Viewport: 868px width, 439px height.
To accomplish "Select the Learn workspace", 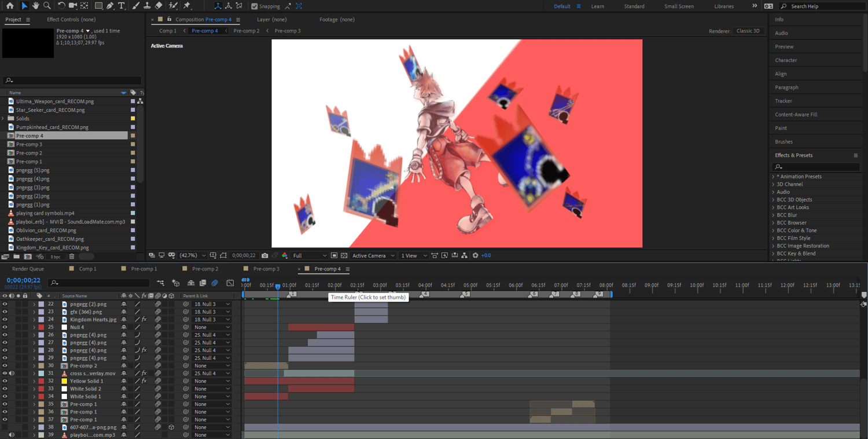I will (598, 6).
